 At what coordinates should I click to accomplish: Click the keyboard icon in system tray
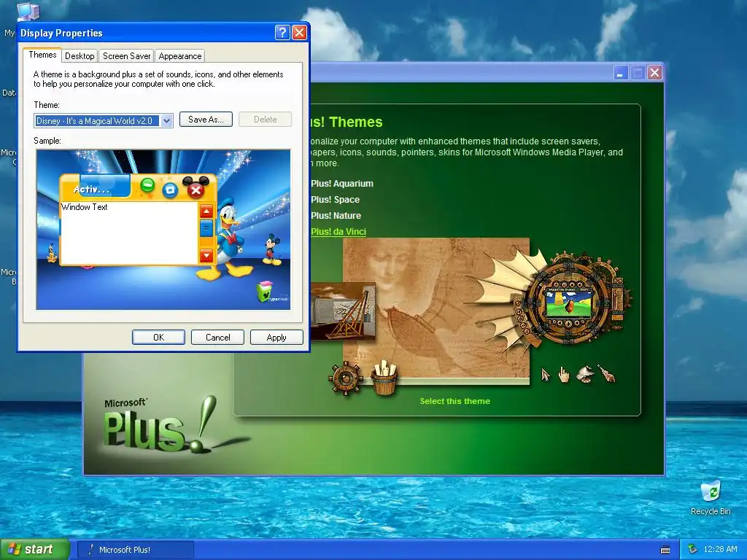tap(665, 550)
